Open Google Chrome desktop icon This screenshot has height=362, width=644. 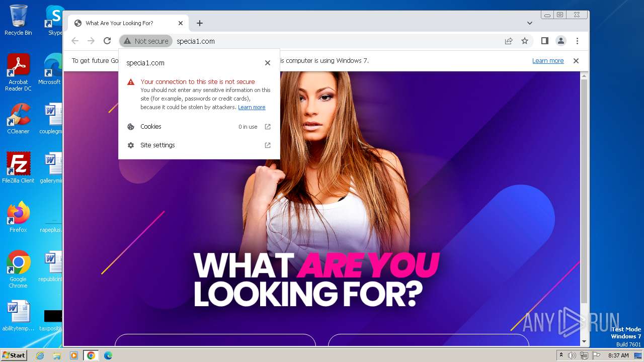[x=18, y=269]
